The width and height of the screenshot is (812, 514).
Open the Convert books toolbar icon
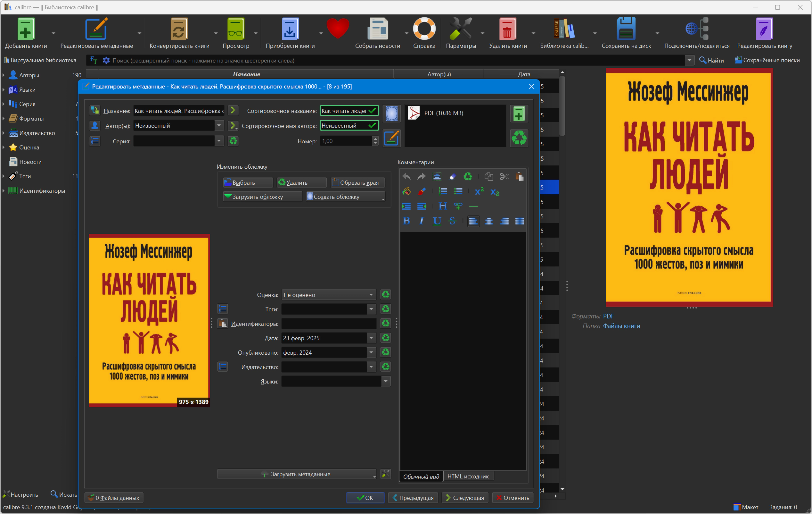coord(179,33)
